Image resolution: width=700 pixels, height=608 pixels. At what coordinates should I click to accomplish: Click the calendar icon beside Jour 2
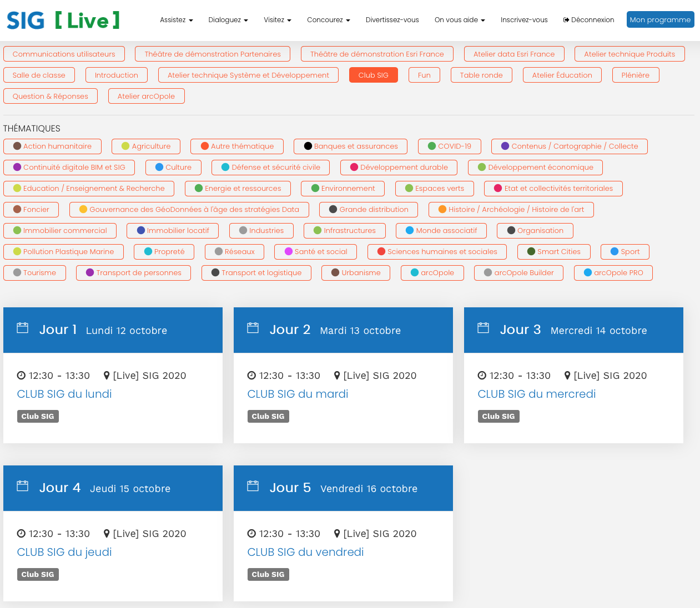[253, 328]
